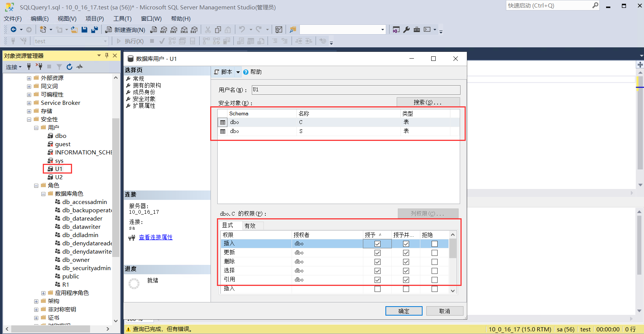Click the copy icon in toolbar

click(218, 30)
